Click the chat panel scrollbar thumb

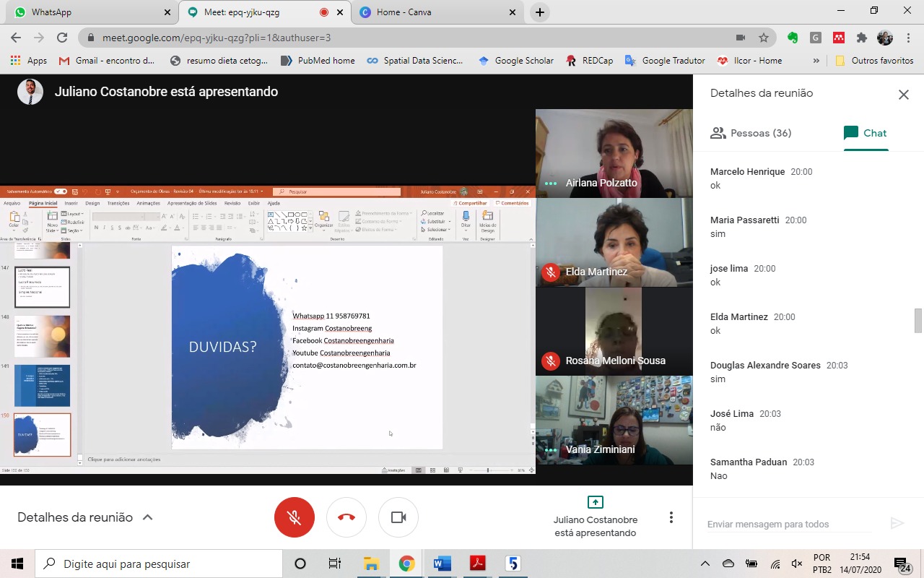coord(918,319)
